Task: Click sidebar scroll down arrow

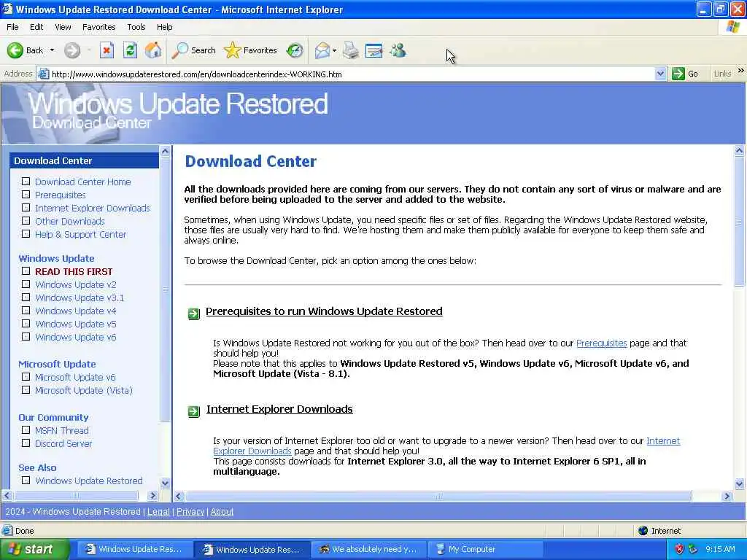Action: [x=166, y=483]
